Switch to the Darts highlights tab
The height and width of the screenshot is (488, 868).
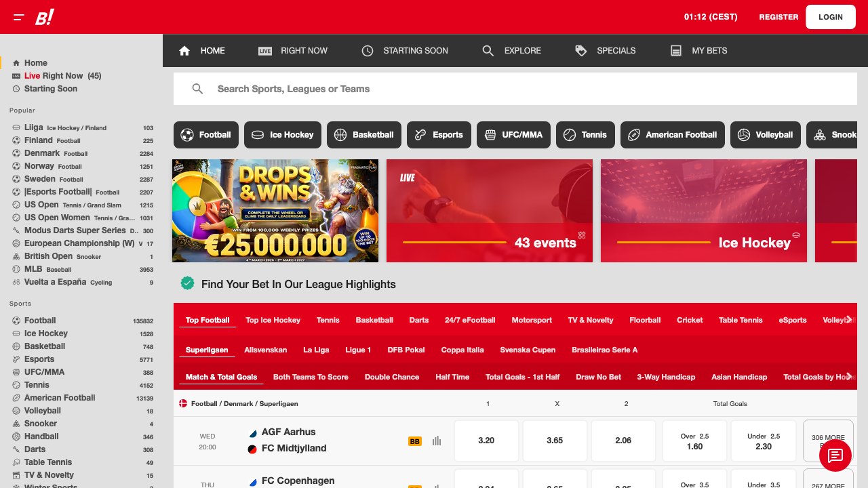[419, 320]
